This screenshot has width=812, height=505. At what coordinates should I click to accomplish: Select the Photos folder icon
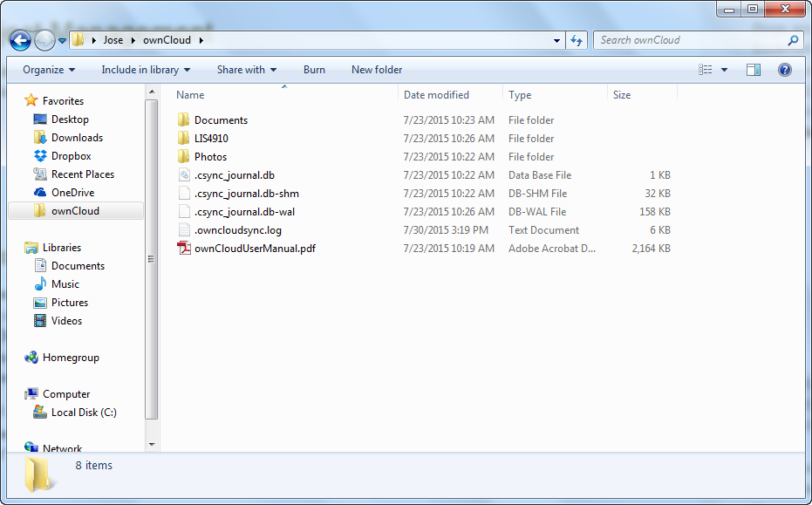click(183, 156)
